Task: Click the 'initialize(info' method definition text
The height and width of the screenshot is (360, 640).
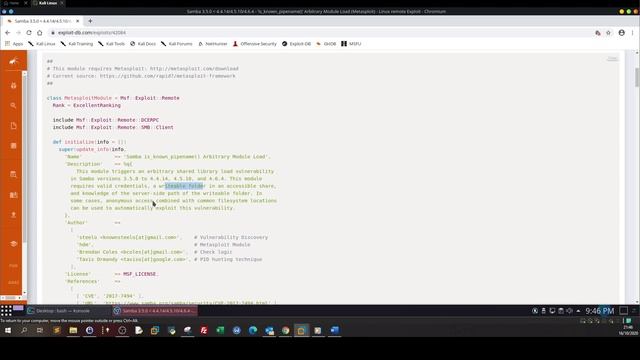Action: click(87, 142)
